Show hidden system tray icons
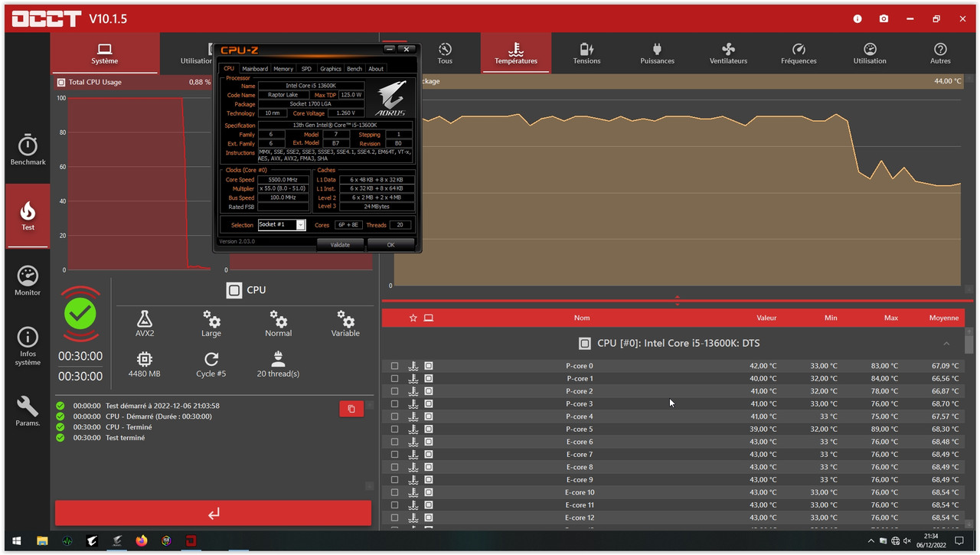The height and width of the screenshot is (555, 980). pos(871,540)
